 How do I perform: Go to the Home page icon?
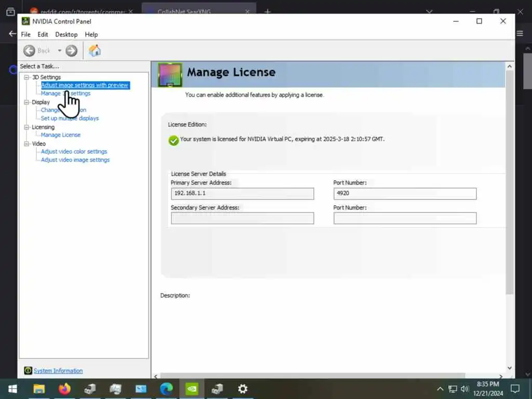pyautogui.click(x=95, y=50)
